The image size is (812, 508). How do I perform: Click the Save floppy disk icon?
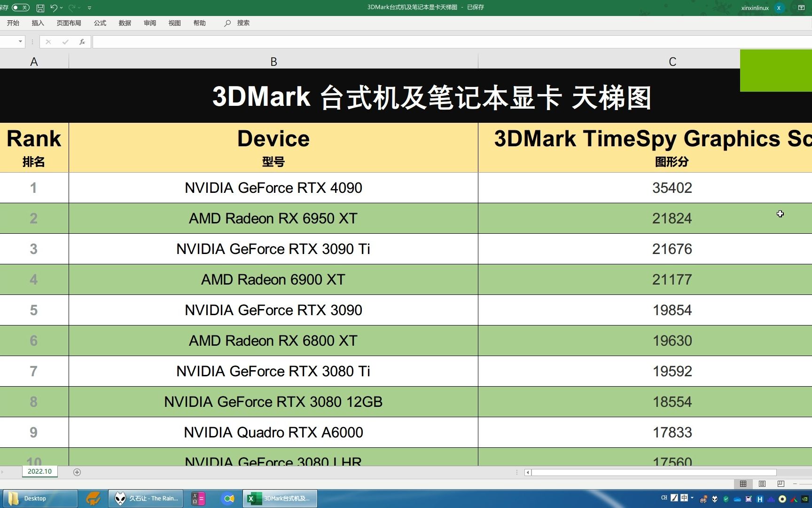(x=40, y=8)
